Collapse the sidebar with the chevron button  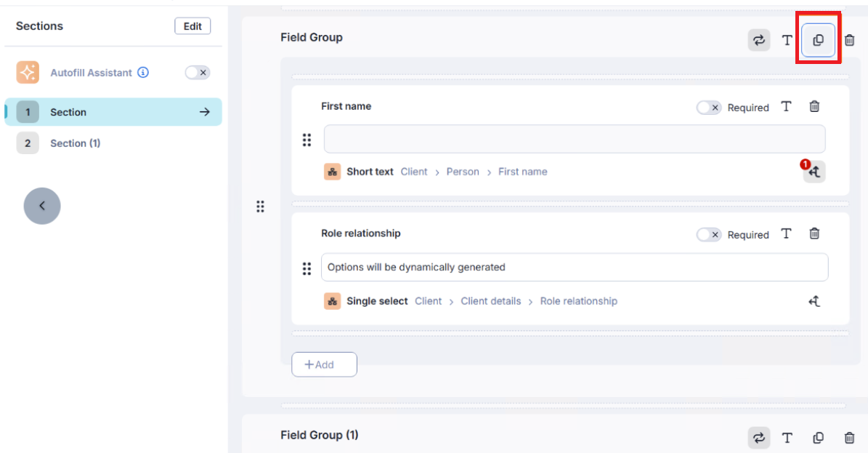pyautogui.click(x=42, y=206)
